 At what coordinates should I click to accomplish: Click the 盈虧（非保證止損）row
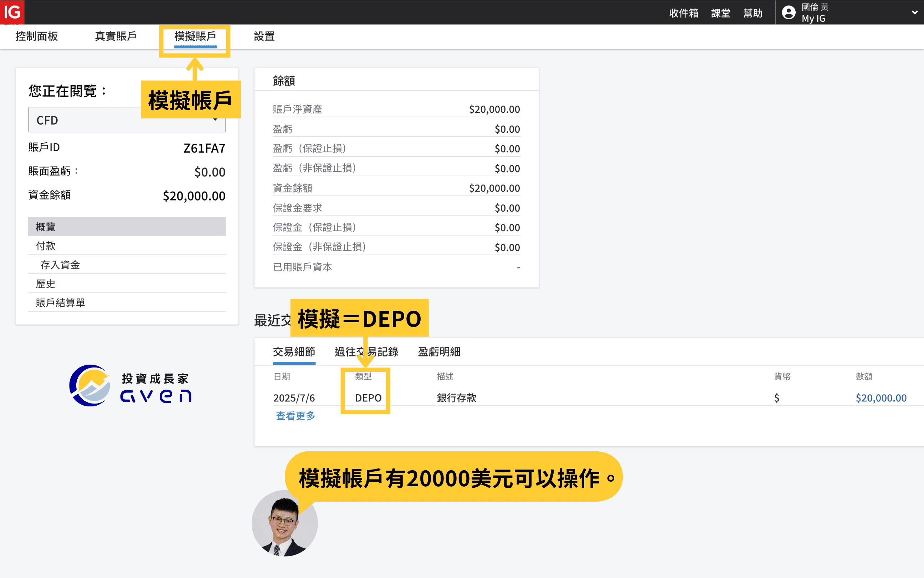(x=396, y=168)
